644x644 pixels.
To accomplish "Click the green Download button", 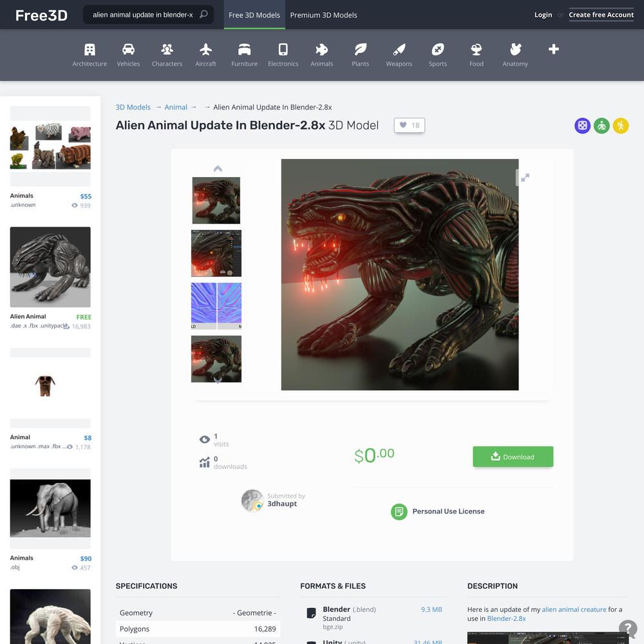I will (x=513, y=457).
